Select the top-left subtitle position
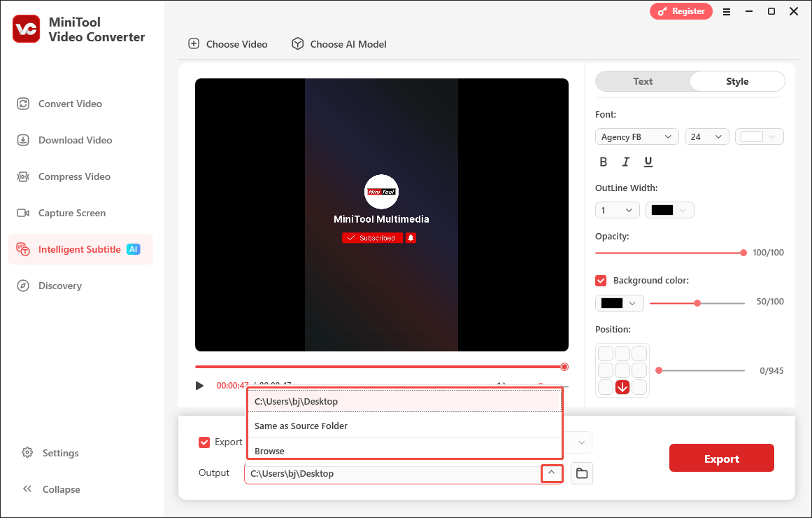812x518 pixels. 606,353
